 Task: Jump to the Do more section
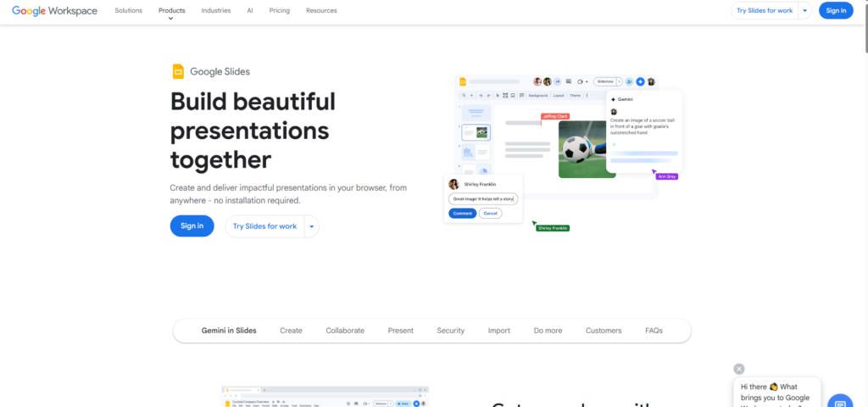click(x=548, y=331)
